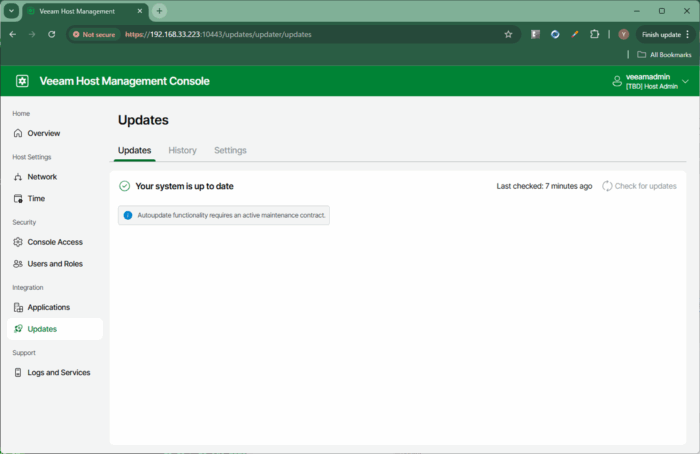The height and width of the screenshot is (454, 700).
Task: Open Logs and Services page
Action: [54, 372]
